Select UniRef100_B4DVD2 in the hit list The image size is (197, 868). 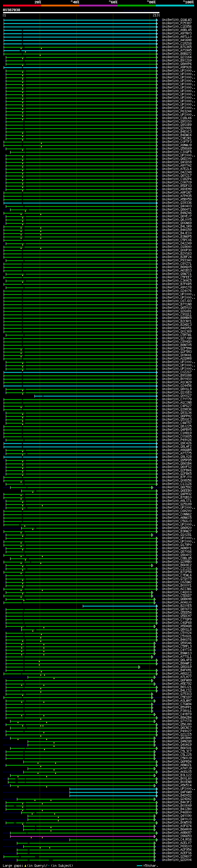pyautogui.click(x=176, y=796)
